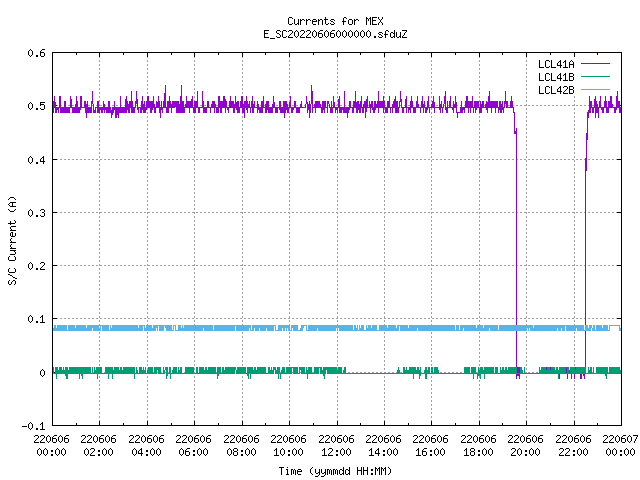Click the chart title 'Currents for MEX'
Viewport: 640px width, 480px height.
click(335, 21)
